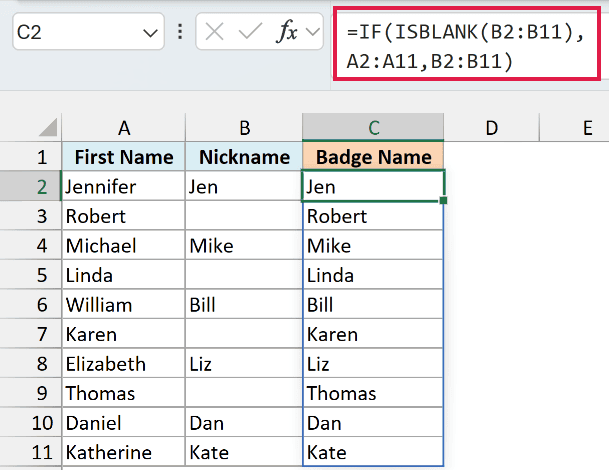Viewport: 609px width, 470px height.
Task: Click the 'First Name' header cell
Action: pos(124,157)
